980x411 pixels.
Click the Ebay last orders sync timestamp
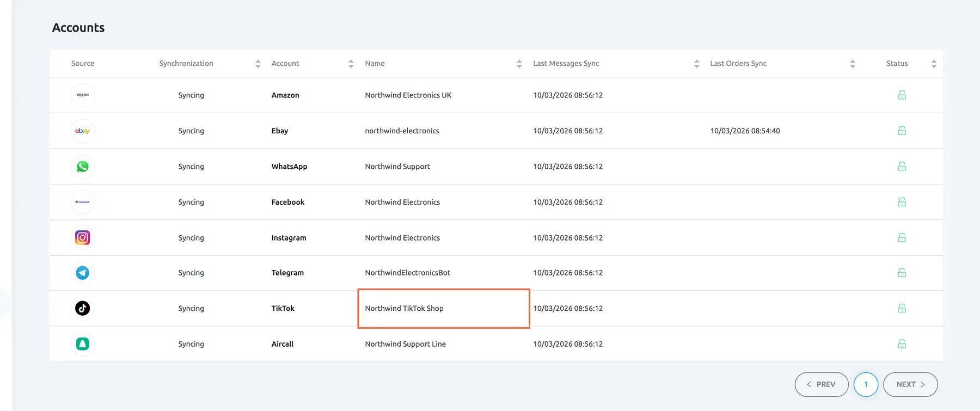tap(745, 131)
